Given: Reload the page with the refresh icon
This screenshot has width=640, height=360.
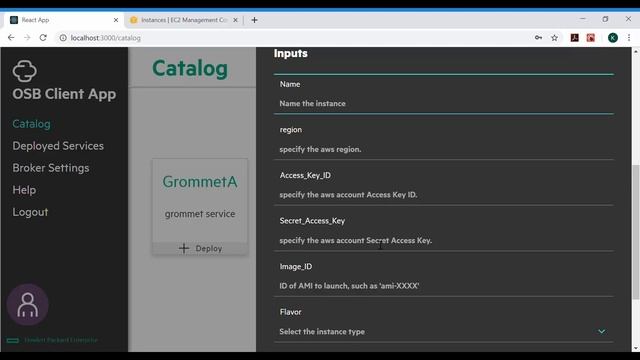Looking at the screenshot, I should coord(43,38).
